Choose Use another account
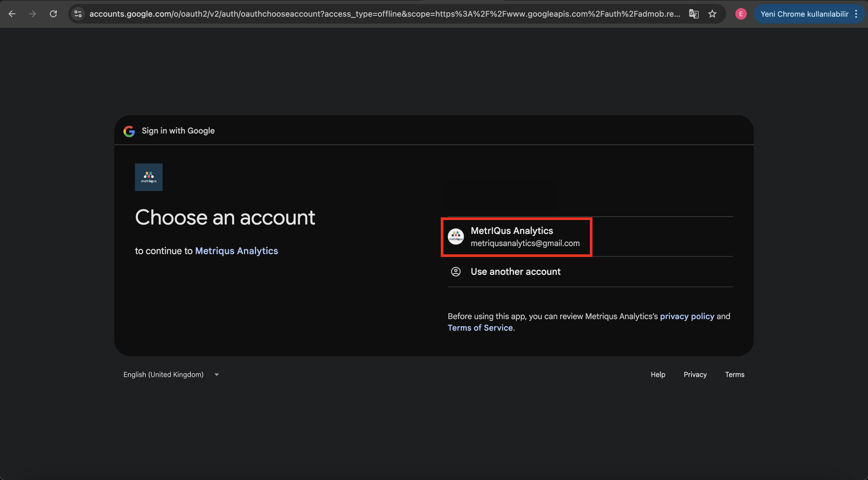This screenshot has width=868, height=480. pos(590,272)
